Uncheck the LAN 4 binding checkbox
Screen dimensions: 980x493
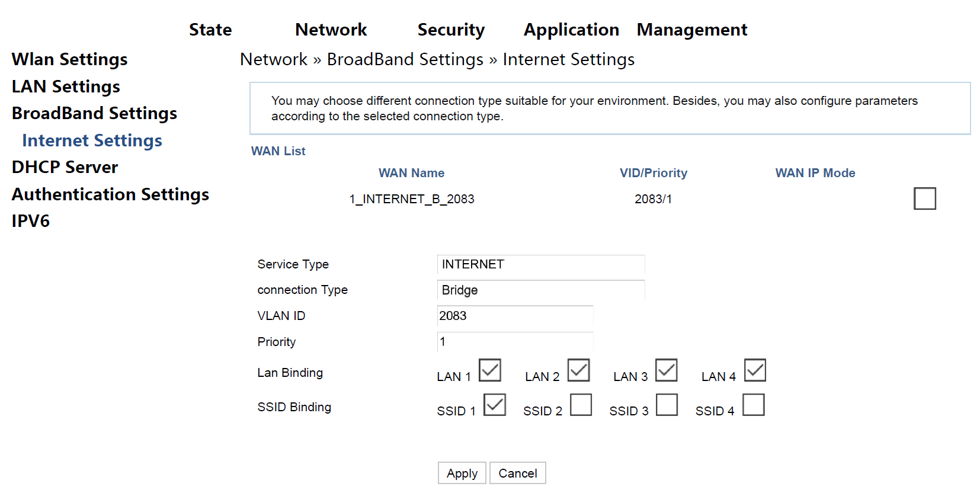[x=755, y=370]
